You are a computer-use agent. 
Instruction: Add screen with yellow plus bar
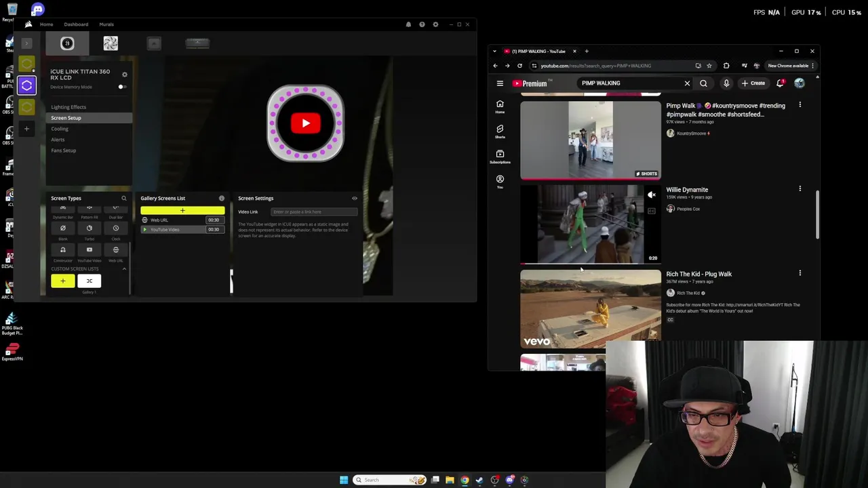[x=182, y=211]
